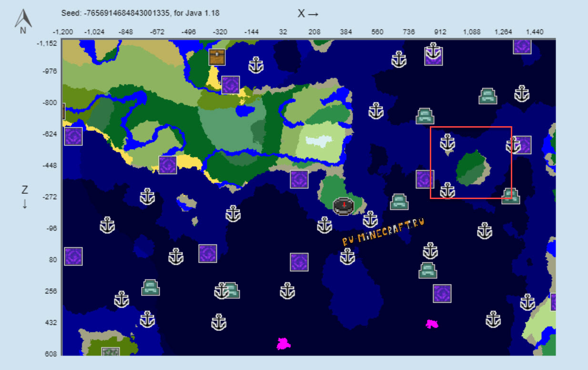Select ruined portal near X 123, Z -381
This screenshot has height=370, width=588.
click(299, 180)
